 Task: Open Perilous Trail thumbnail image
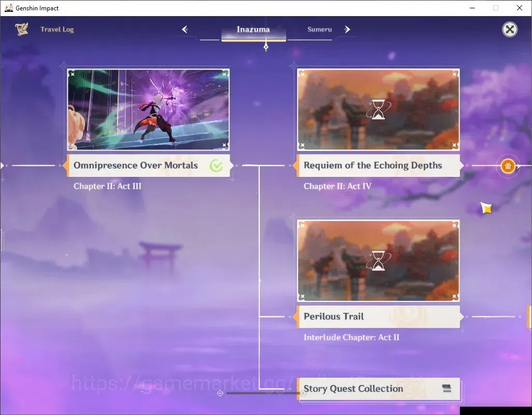click(379, 260)
